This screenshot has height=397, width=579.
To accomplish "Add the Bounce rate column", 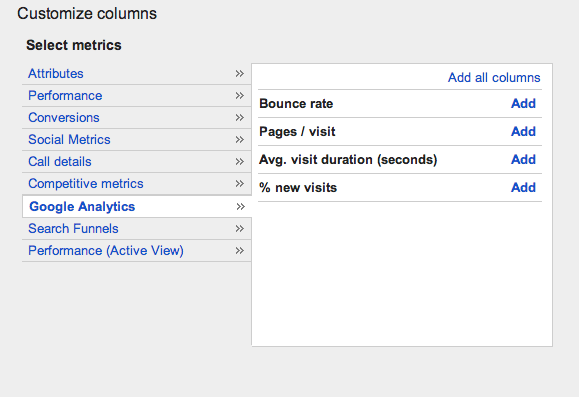I will point(523,103).
